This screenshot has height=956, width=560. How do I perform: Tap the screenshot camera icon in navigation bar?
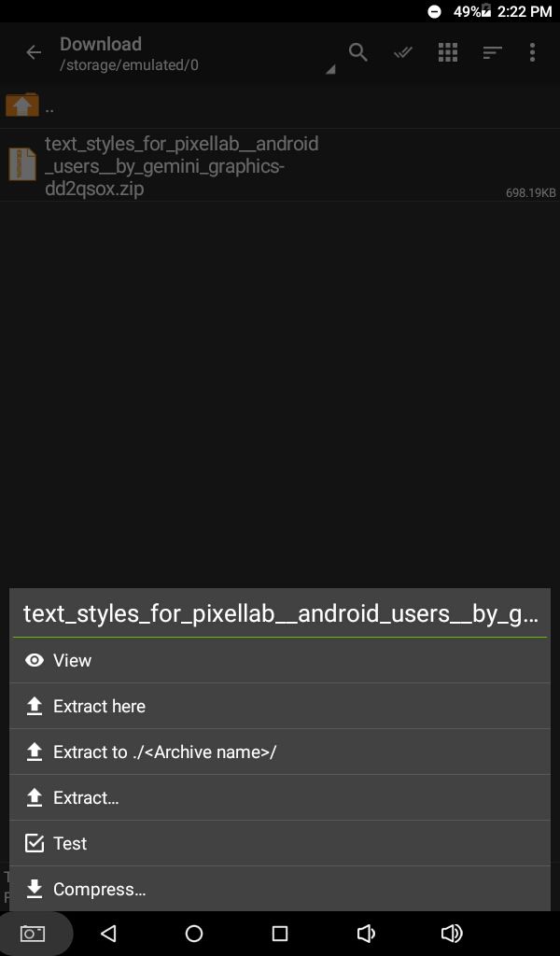coord(33,934)
